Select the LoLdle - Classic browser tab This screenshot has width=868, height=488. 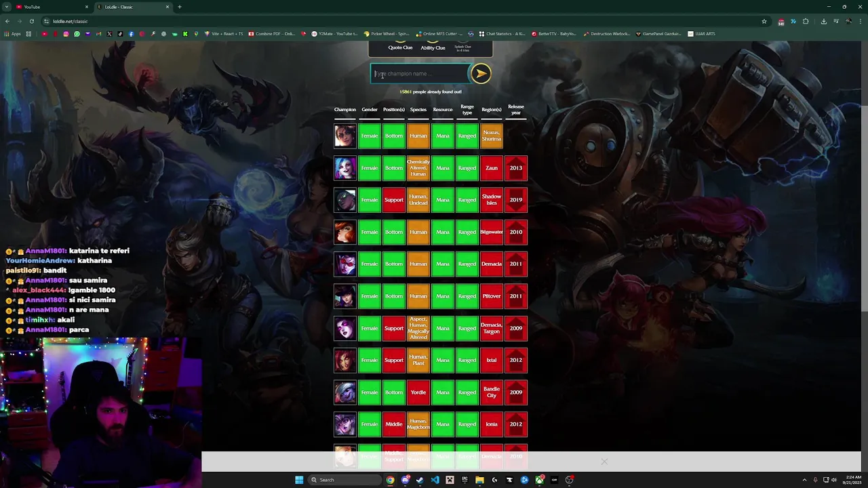[x=133, y=7]
